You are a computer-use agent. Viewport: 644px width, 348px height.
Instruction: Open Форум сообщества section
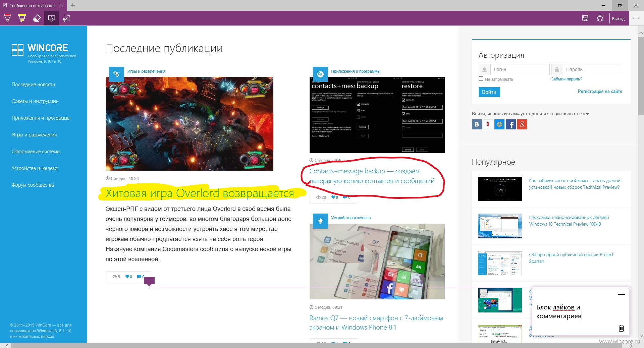pyautogui.click(x=33, y=185)
